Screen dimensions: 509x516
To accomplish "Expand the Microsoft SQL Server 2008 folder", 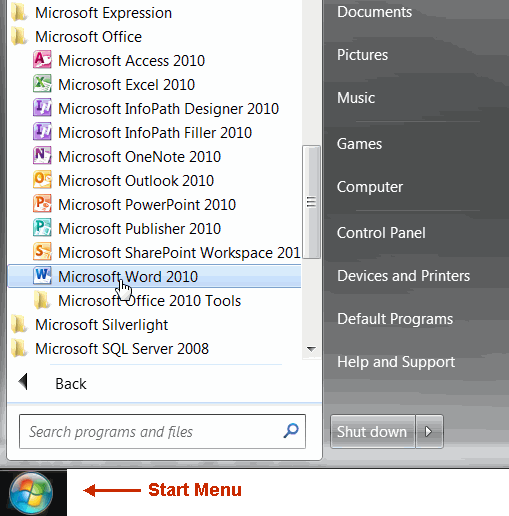I will click(110, 349).
